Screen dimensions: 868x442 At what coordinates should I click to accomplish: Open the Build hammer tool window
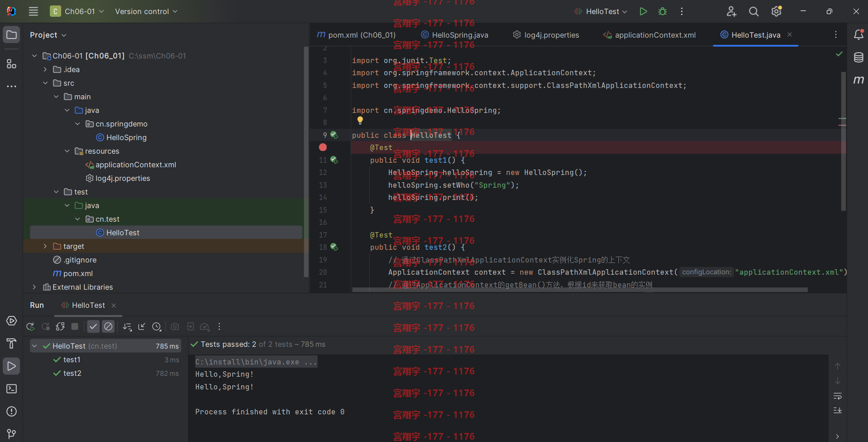pos(11,344)
